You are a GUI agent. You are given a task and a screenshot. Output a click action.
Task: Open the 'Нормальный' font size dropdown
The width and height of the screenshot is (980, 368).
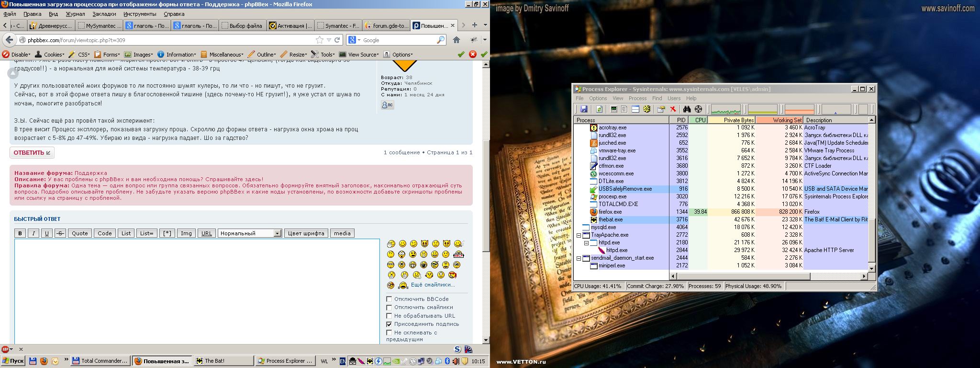point(250,233)
